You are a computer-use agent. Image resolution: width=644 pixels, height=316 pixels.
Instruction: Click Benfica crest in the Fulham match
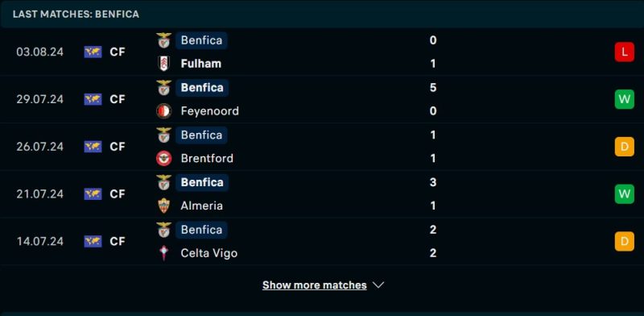click(x=164, y=40)
